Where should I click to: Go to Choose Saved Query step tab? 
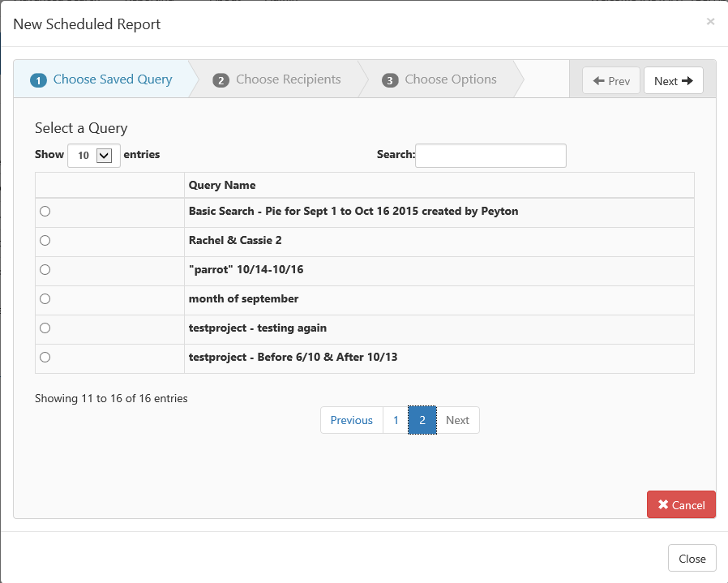(101, 79)
